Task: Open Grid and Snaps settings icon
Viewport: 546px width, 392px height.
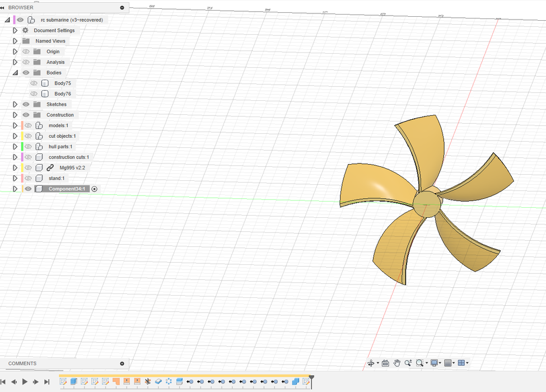Action: [448, 363]
